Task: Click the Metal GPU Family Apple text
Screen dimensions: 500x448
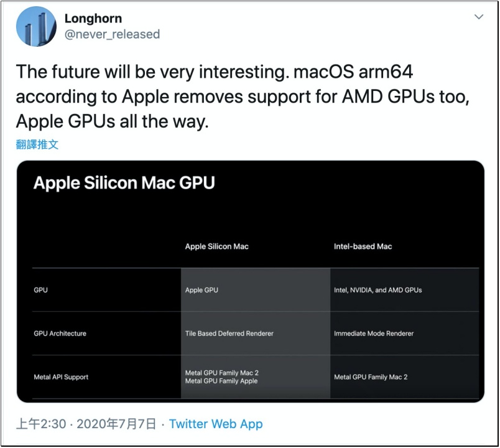Action: click(221, 381)
